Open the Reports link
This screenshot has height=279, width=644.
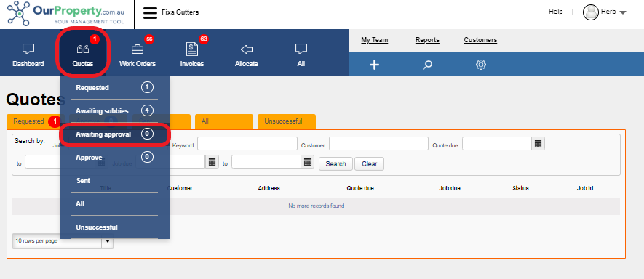[x=427, y=40]
